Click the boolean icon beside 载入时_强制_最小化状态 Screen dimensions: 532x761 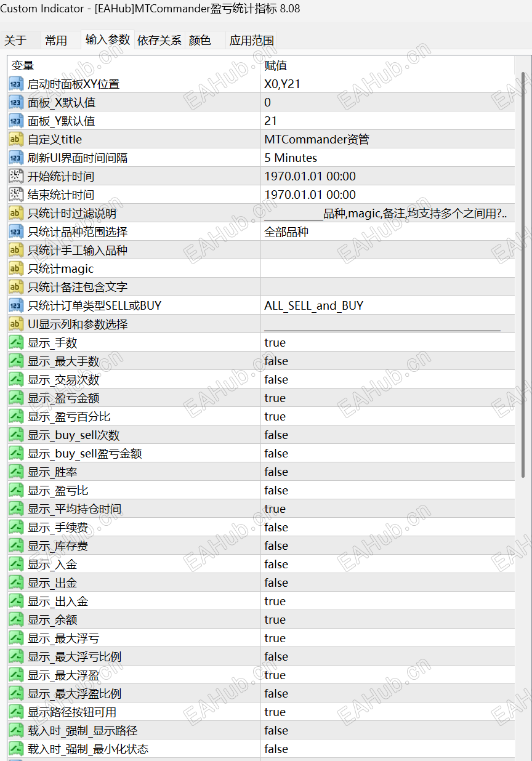(17, 749)
